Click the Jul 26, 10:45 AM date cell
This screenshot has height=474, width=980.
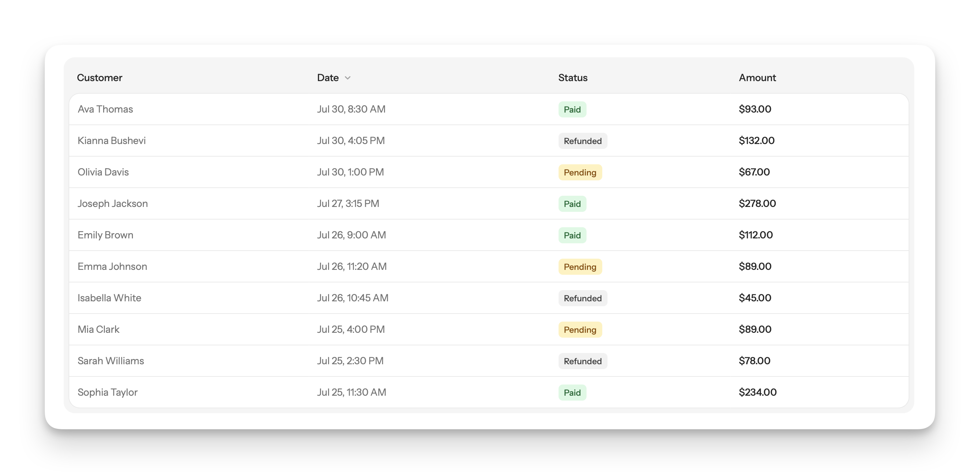click(353, 297)
